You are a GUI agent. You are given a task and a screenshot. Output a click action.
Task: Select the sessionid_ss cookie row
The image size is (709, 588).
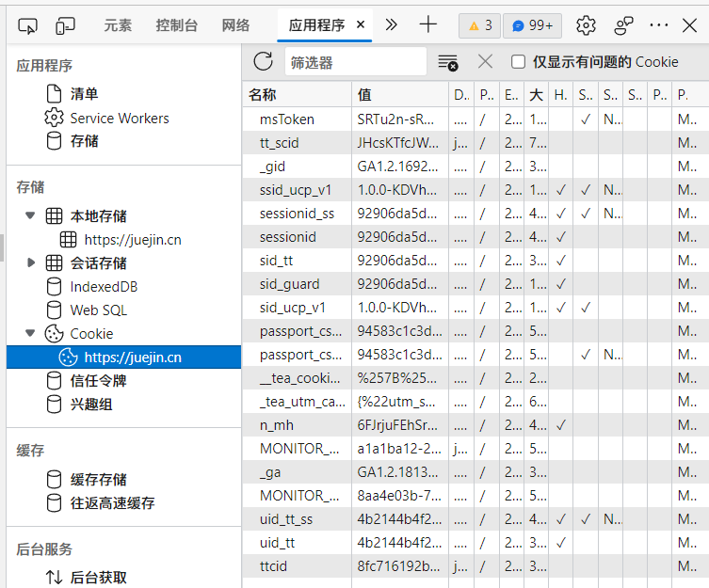click(x=475, y=214)
